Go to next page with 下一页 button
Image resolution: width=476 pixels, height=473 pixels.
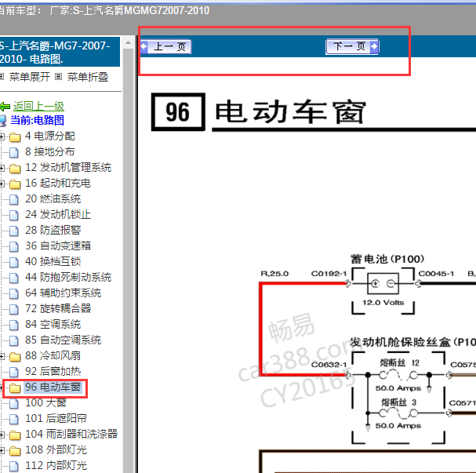click(352, 47)
